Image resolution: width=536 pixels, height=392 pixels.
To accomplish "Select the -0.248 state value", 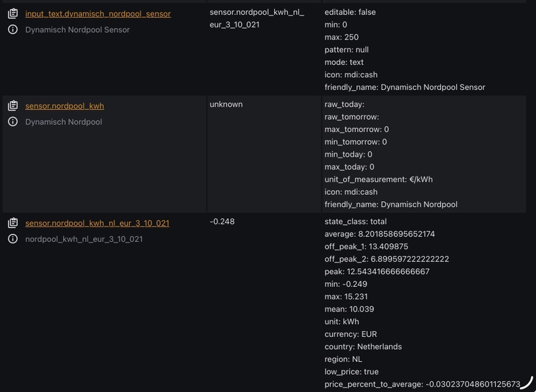I will pyautogui.click(x=222, y=221).
